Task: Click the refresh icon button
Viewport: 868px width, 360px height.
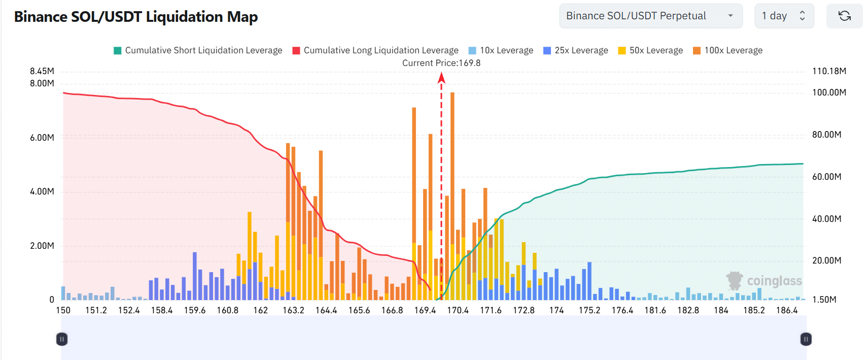Action: coord(844,16)
